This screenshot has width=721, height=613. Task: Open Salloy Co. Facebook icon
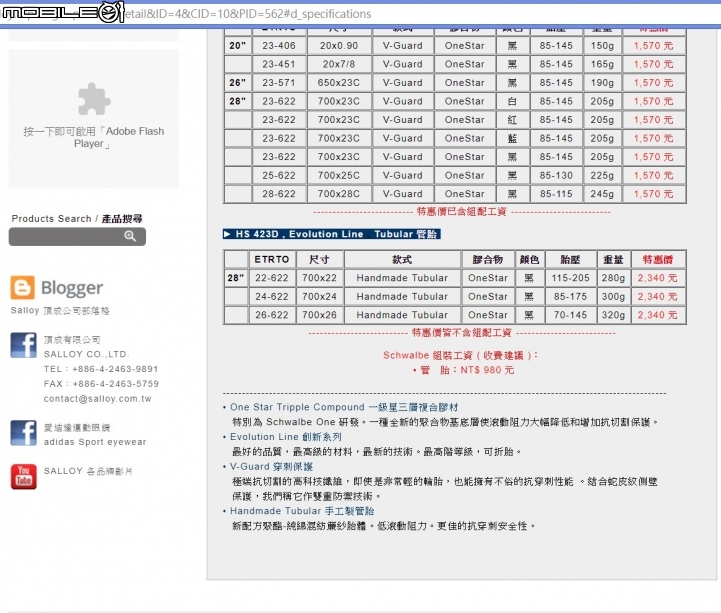pyautogui.click(x=23, y=345)
